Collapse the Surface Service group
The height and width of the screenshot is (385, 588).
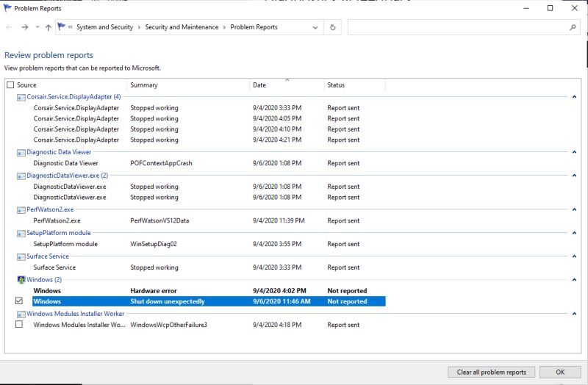(x=574, y=256)
